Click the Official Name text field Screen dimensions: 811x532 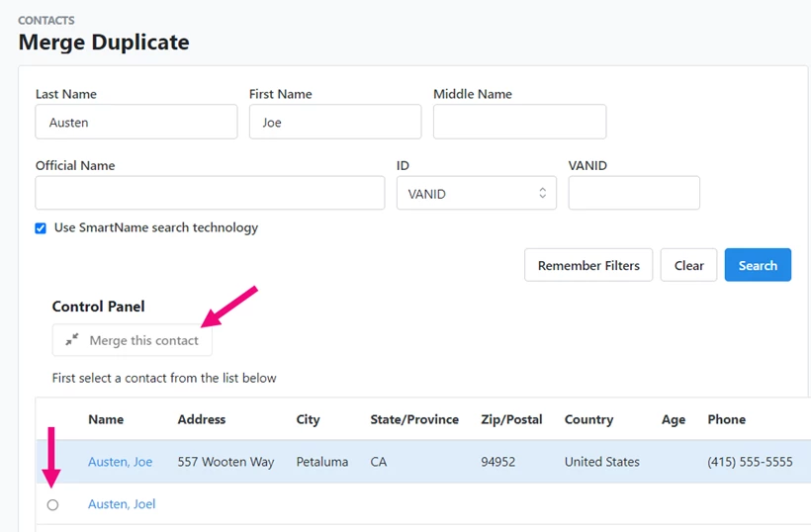point(210,194)
